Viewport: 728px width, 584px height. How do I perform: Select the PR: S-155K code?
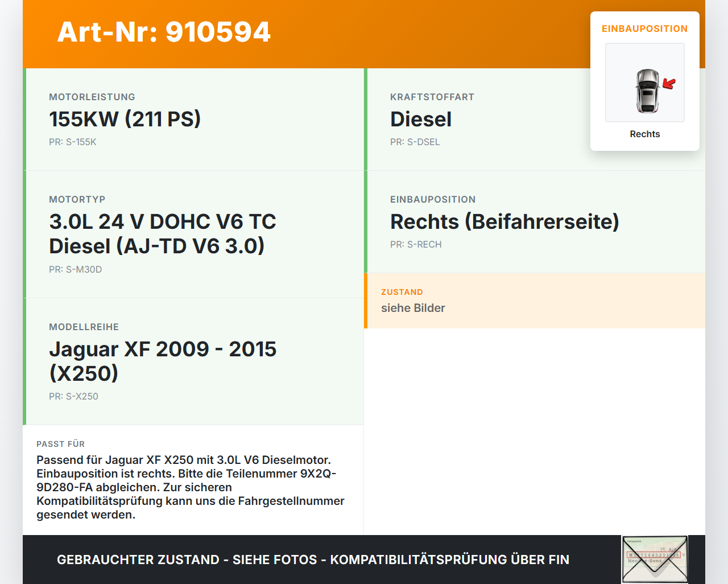[73, 142]
